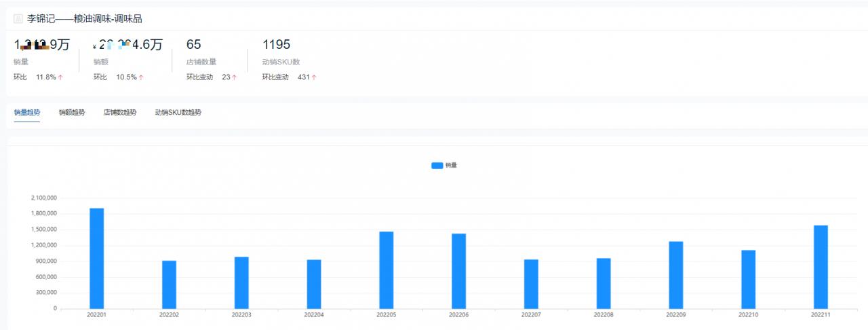This screenshot has width=868, height=330.
Task: Click the 202209 sales bar
Action: pos(676,275)
